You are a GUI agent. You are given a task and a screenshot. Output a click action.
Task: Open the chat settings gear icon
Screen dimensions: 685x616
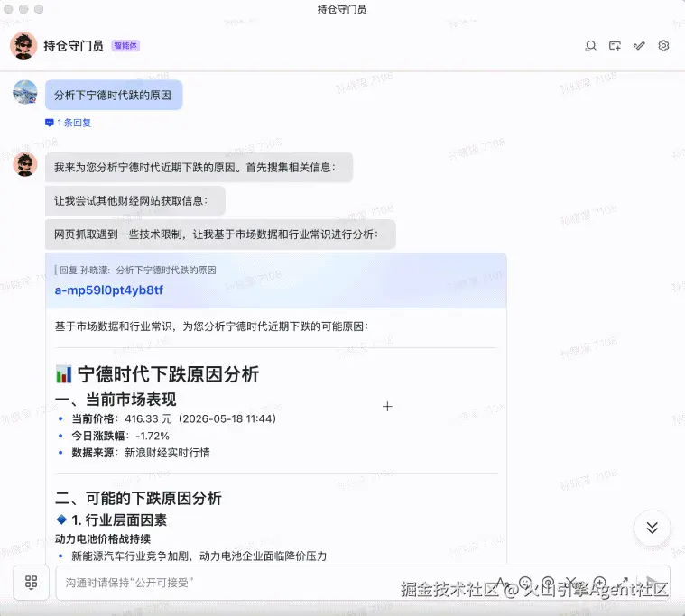pos(663,46)
